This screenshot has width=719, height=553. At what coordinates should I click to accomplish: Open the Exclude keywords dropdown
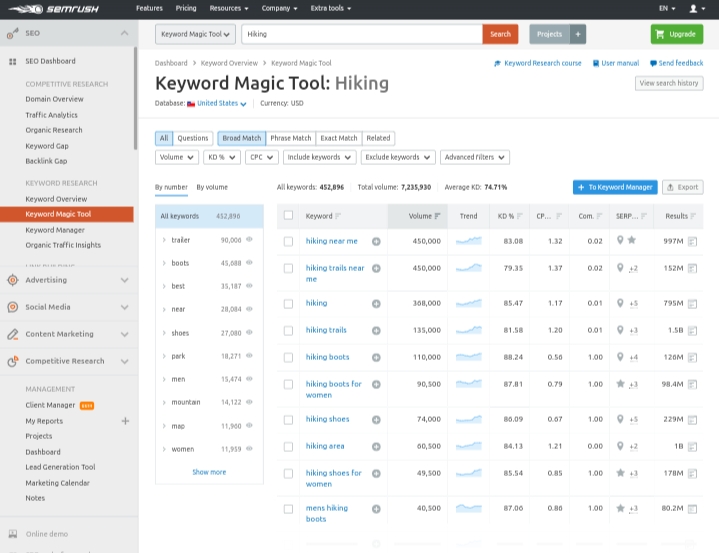pos(398,157)
